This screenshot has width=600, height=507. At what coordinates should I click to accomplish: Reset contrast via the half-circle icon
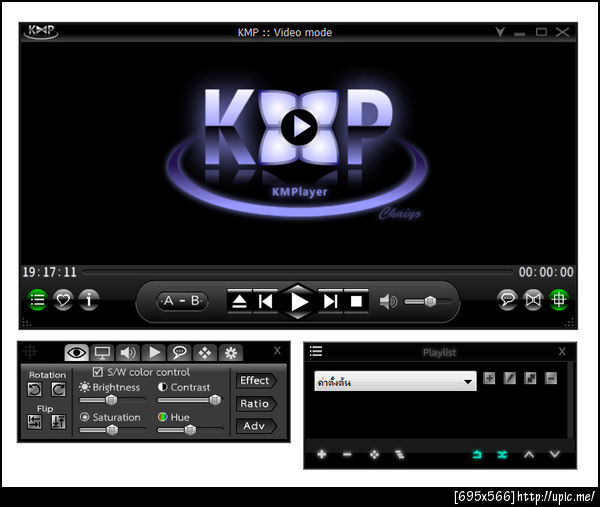click(x=163, y=387)
